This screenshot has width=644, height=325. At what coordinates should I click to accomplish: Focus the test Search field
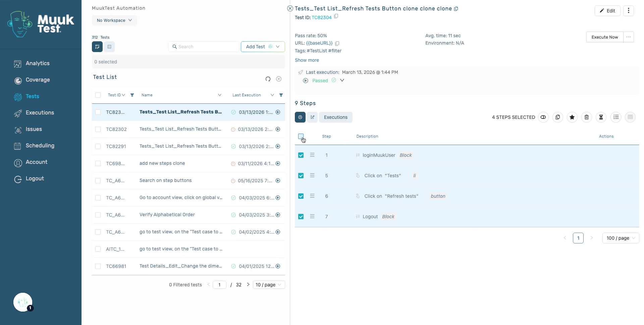tap(204, 47)
